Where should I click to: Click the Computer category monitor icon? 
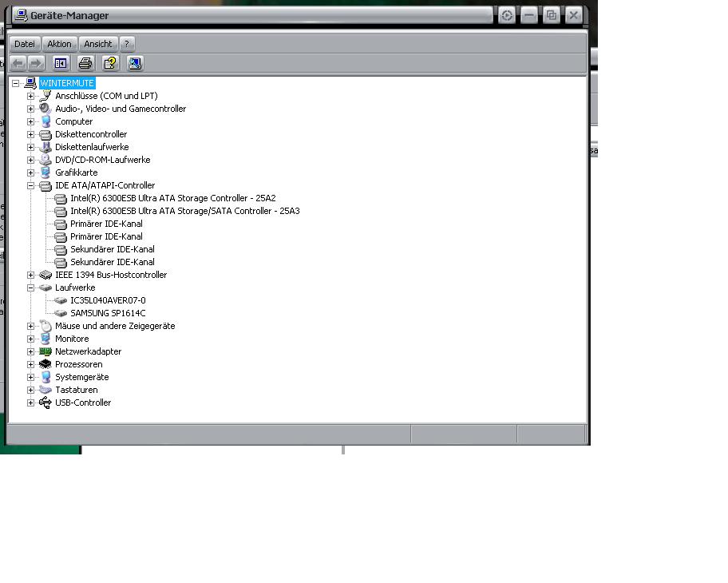(x=45, y=121)
